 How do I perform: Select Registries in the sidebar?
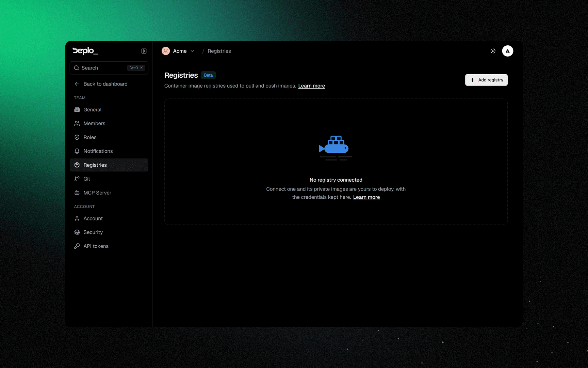(109, 165)
